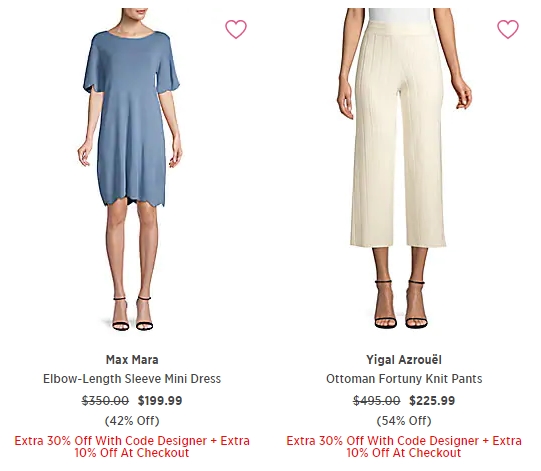Open the cream knit pants product photo
541x471 pixels.
(404, 169)
